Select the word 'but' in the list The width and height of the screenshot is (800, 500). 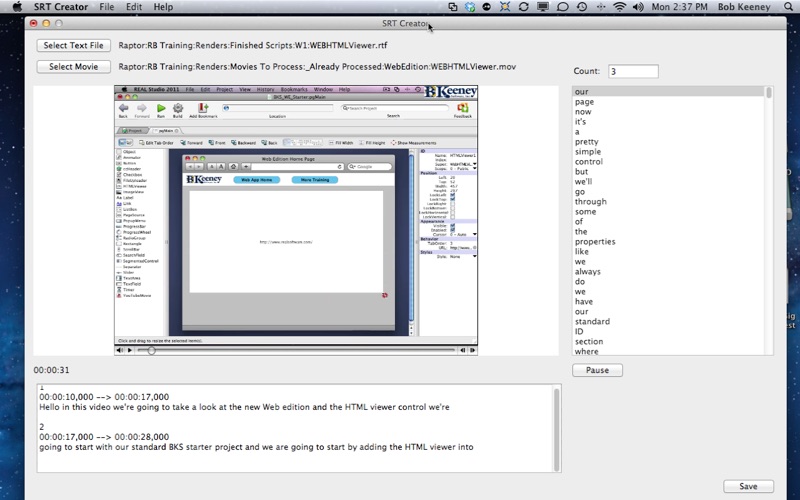click(582, 172)
